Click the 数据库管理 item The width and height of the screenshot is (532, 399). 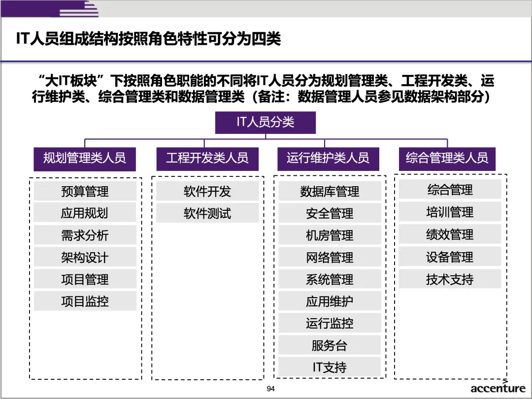click(330, 191)
